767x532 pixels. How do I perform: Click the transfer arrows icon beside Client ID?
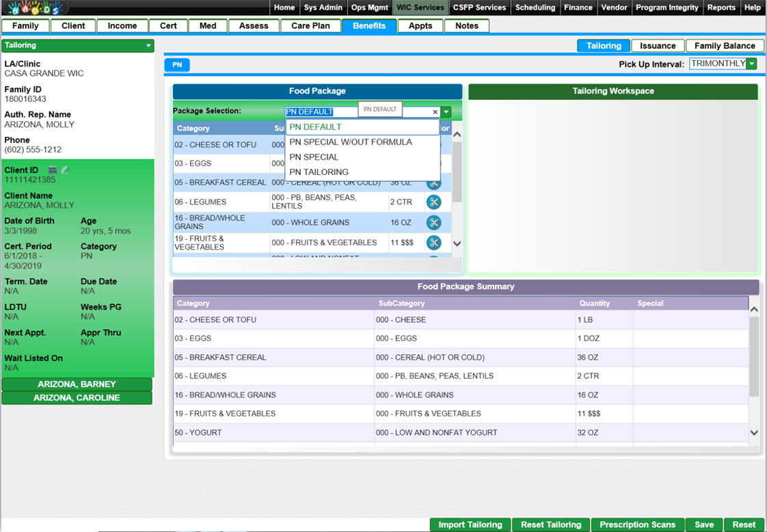53,170
